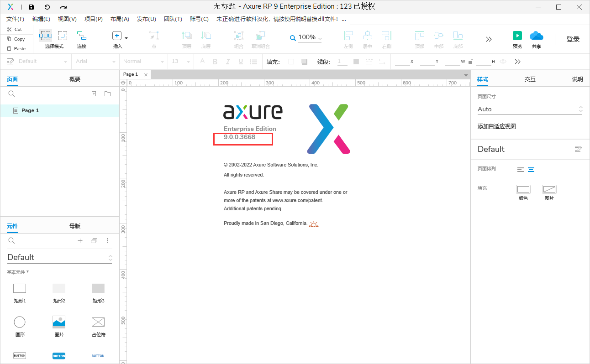Click the 取消组合 (ungroup) icon

pyautogui.click(x=260, y=36)
